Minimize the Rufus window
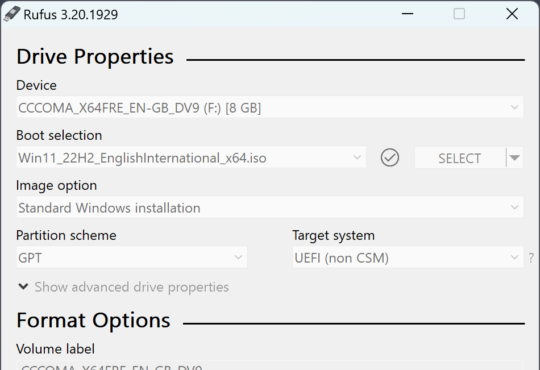This screenshot has width=540, height=370. click(407, 14)
